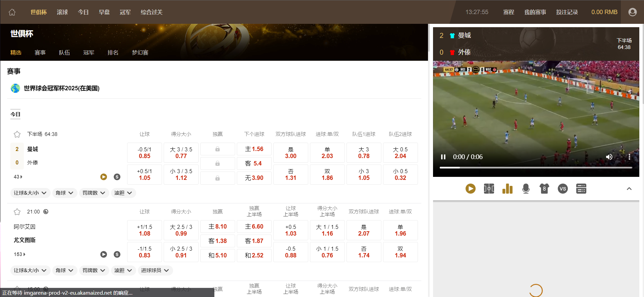644x297 pixels.
Task: Switch to the 滚球 menu item
Action: pyautogui.click(x=62, y=12)
